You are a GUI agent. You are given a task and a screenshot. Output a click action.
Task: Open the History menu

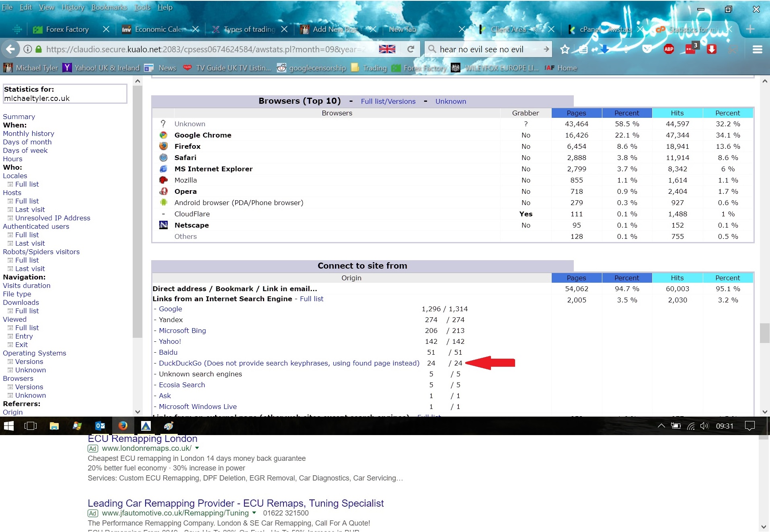tap(73, 7)
